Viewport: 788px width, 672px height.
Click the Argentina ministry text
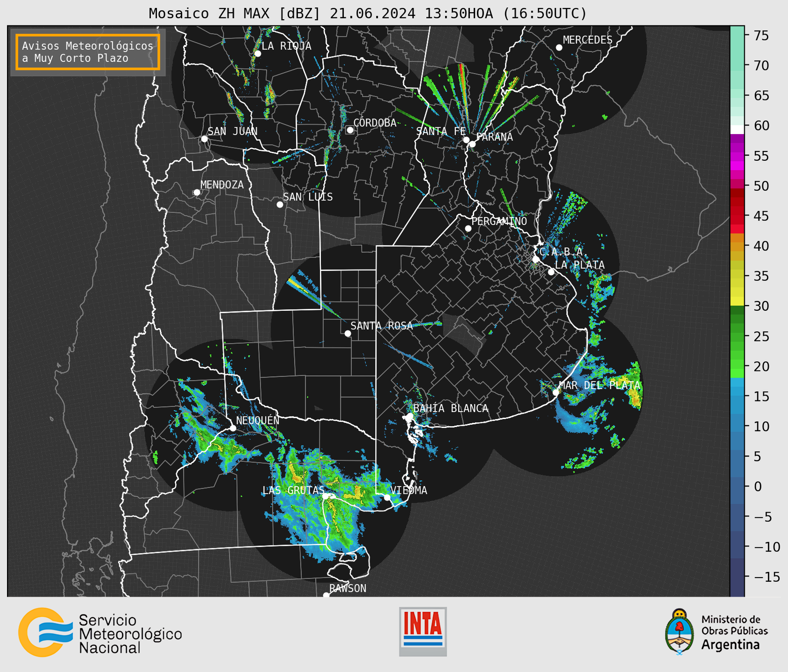(730, 645)
